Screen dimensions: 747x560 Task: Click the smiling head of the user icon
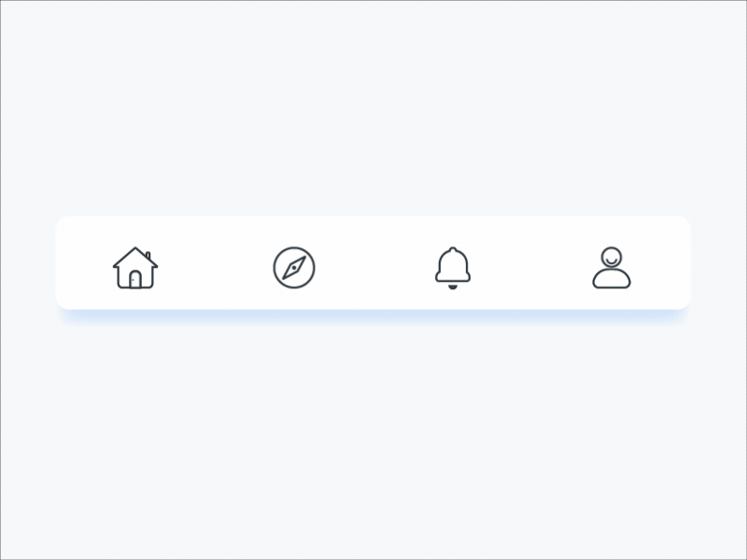[x=611, y=257]
